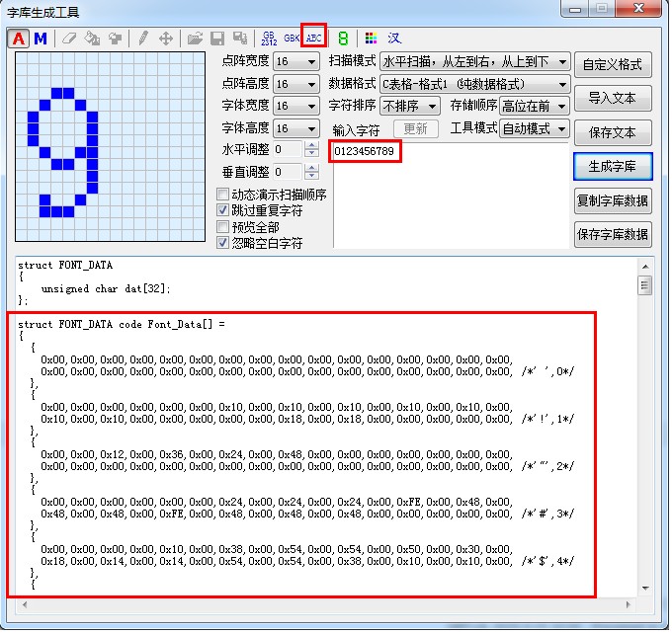672x634 pixels.
Task: Click the 'unsigned char dat[32];' line
Action: [106, 289]
